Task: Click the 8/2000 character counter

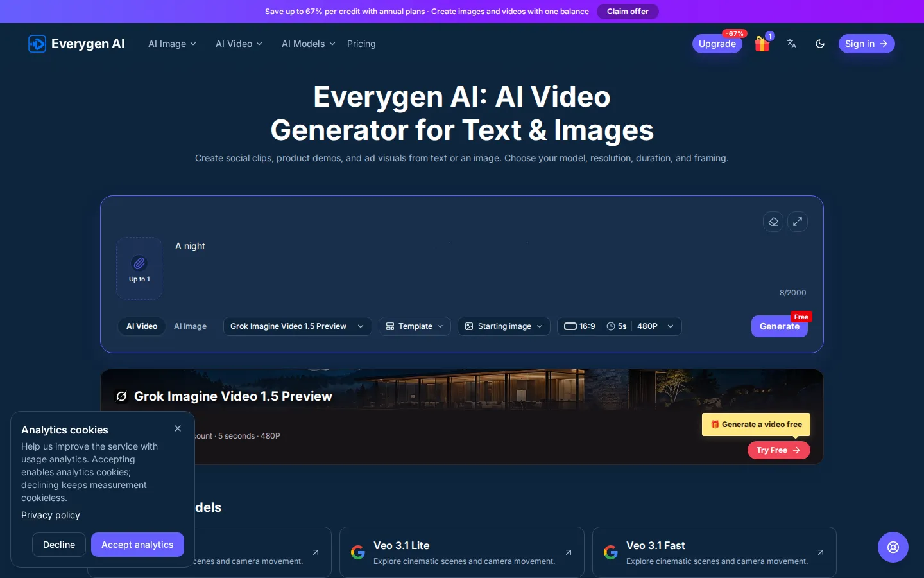Action: coord(793,293)
